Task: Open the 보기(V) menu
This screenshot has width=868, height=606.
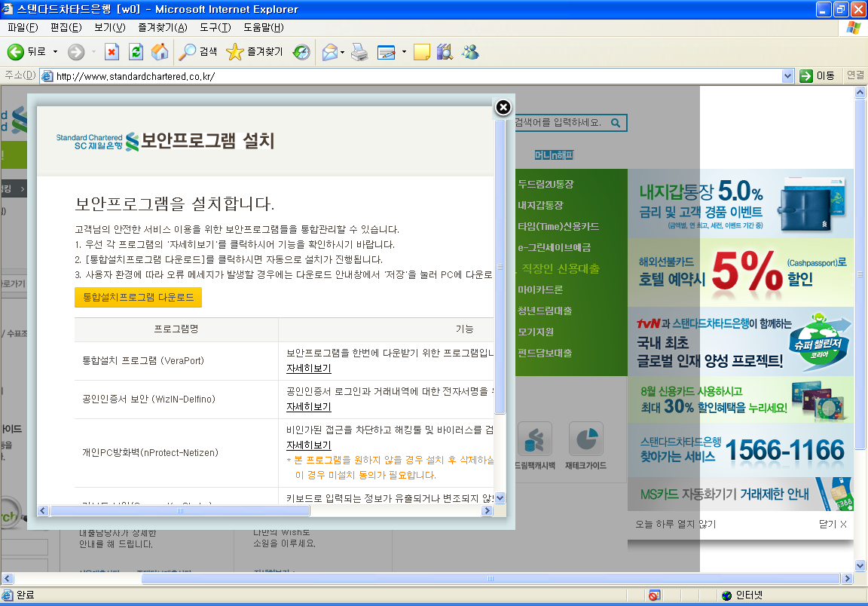Action: pyautogui.click(x=109, y=27)
